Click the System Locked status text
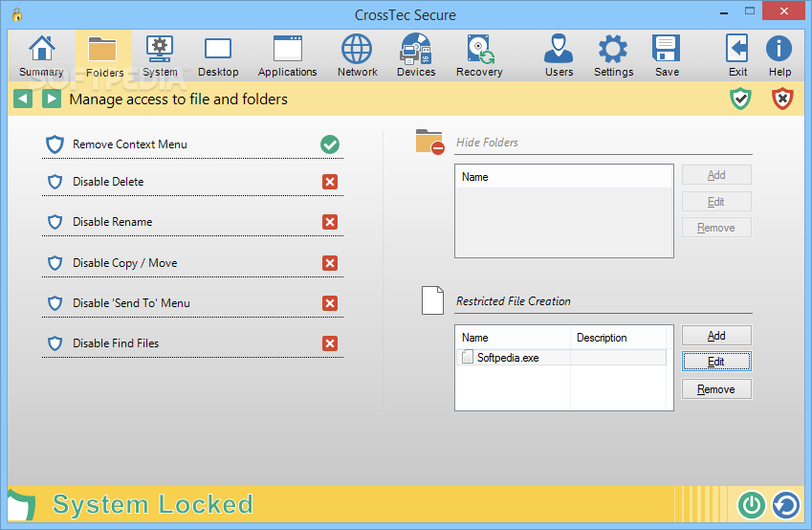The width and height of the screenshot is (812, 530). point(153,504)
